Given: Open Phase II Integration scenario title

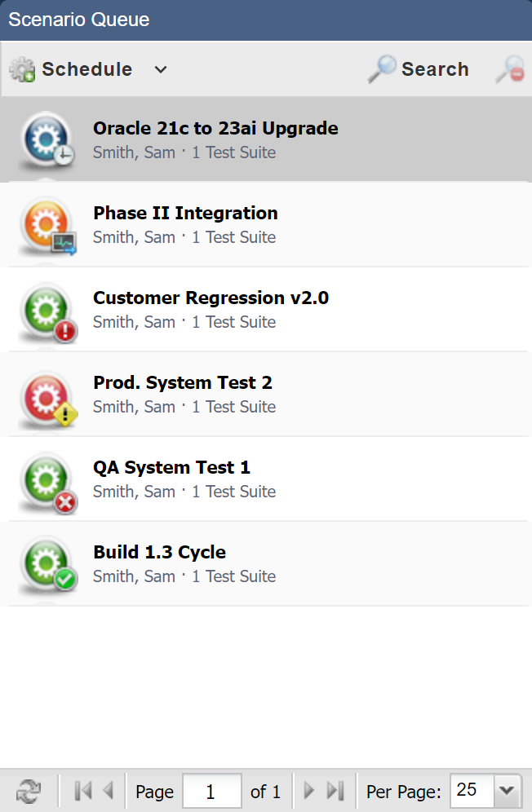Looking at the screenshot, I should point(185,214).
